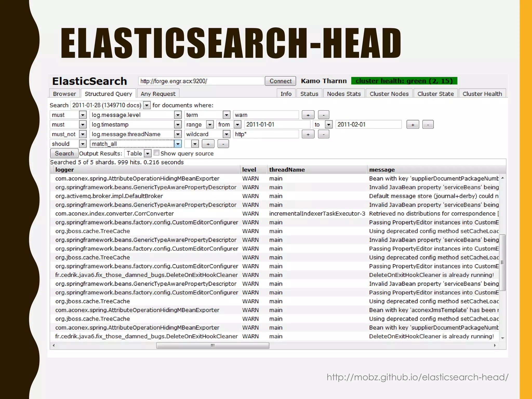Open the log.message.level field dropdown
532x399 pixels.
[178, 115]
